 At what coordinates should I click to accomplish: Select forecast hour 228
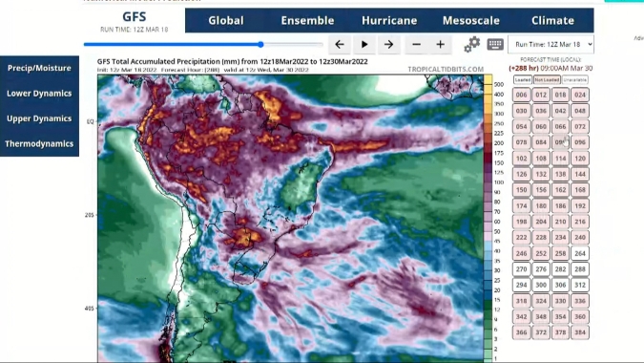[x=541, y=238]
